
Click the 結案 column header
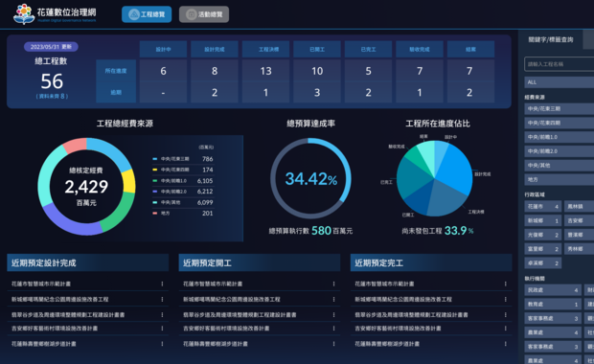point(470,49)
